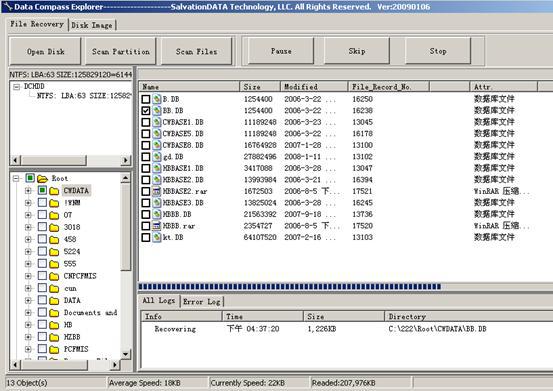Click the MBBASE2.rar archive icon
Image resolution: width=553 pixels, height=391 pixels.
[157, 191]
